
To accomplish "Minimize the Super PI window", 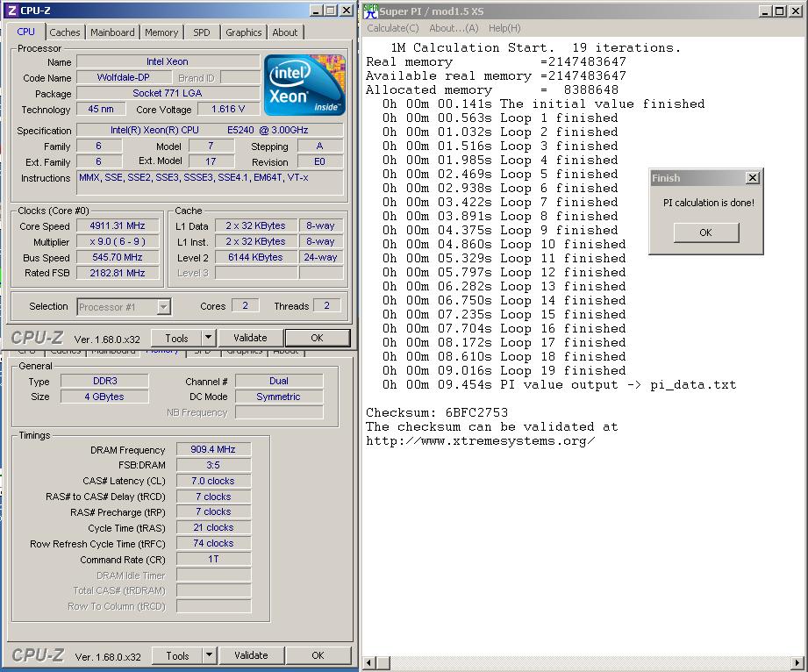I will click(765, 11).
